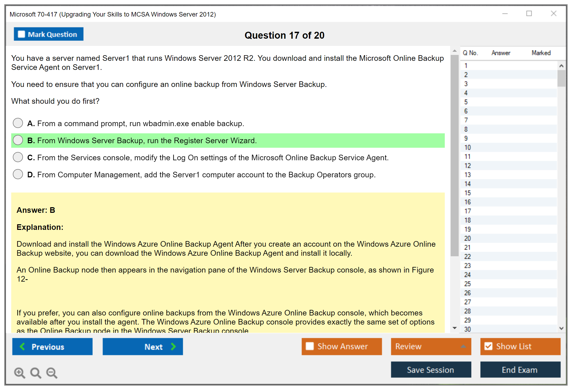Uncheck the Show List checkbox
The height and width of the screenshot is (392, 574).
click(488, 346)
